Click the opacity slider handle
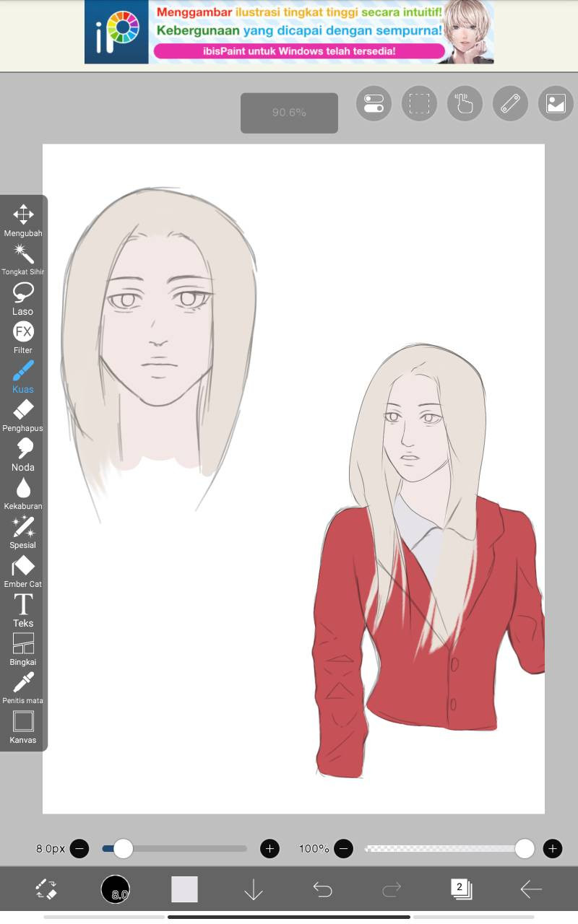578x924 pixels. pyautogui.click(x=525, y=848)
